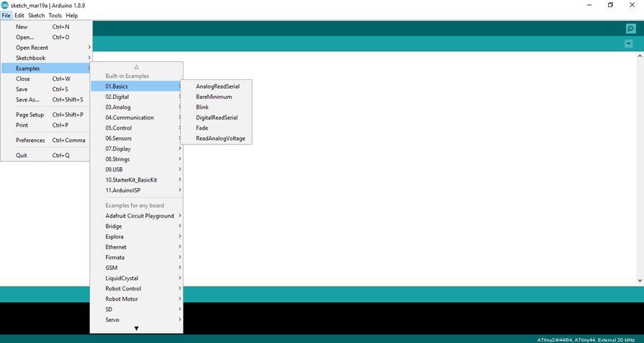Open the Sketch menu
The width and height of the screenshot is (644, 343).
(36, 15)
